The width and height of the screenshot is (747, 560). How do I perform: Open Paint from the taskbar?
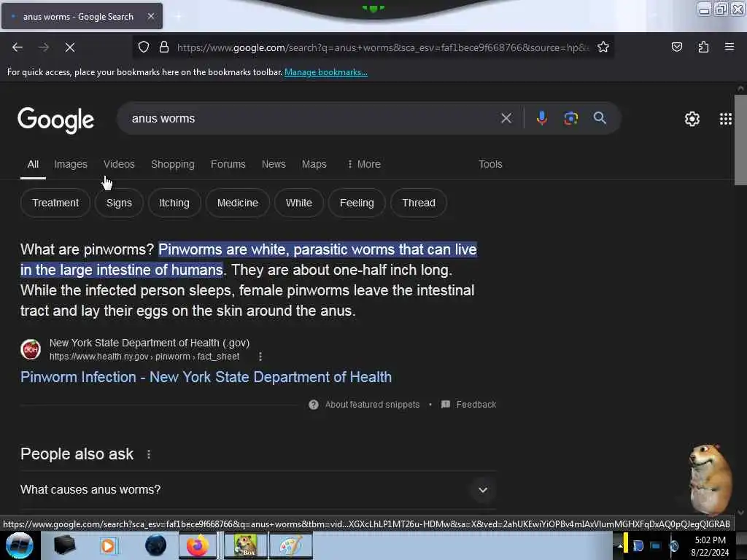coord(290,545)
